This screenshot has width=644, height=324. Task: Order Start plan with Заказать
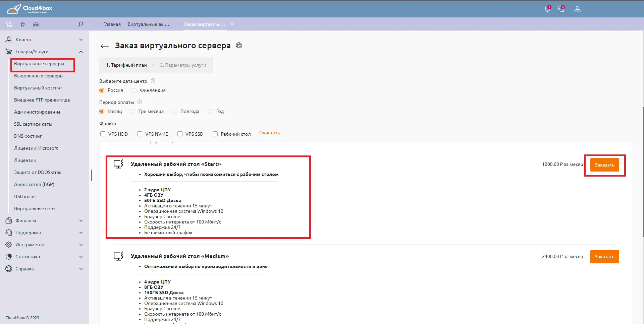coord(604,165)
